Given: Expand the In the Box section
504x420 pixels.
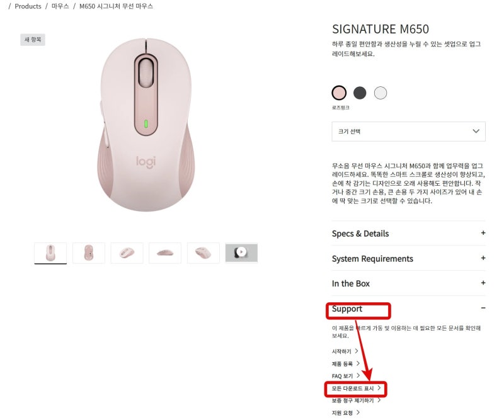Looking at the screenshot, I should tap(408, 283).
